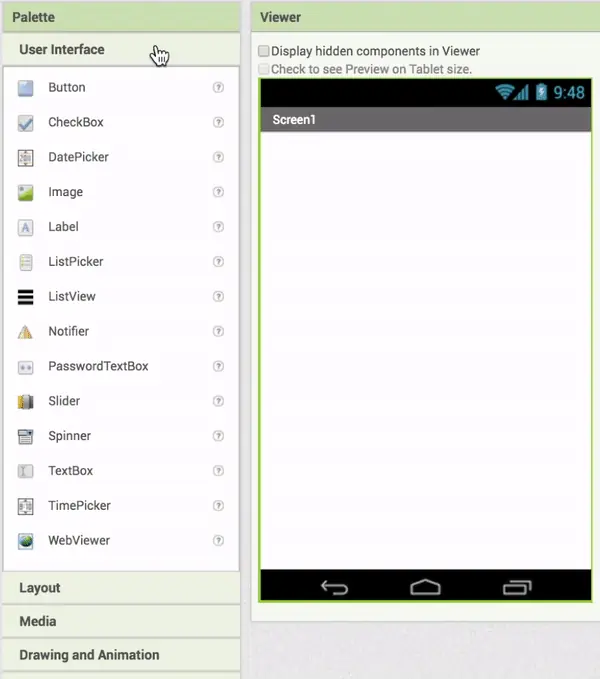Image resolution: width=600 pixels, height=679 pixels.
Task: Show help for Spinner component
Action: [218, 436]
